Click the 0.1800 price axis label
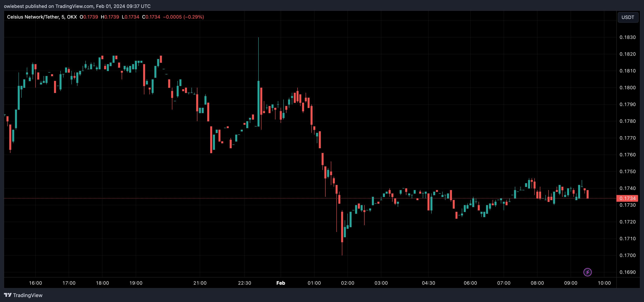 click(x=627, y=88)
